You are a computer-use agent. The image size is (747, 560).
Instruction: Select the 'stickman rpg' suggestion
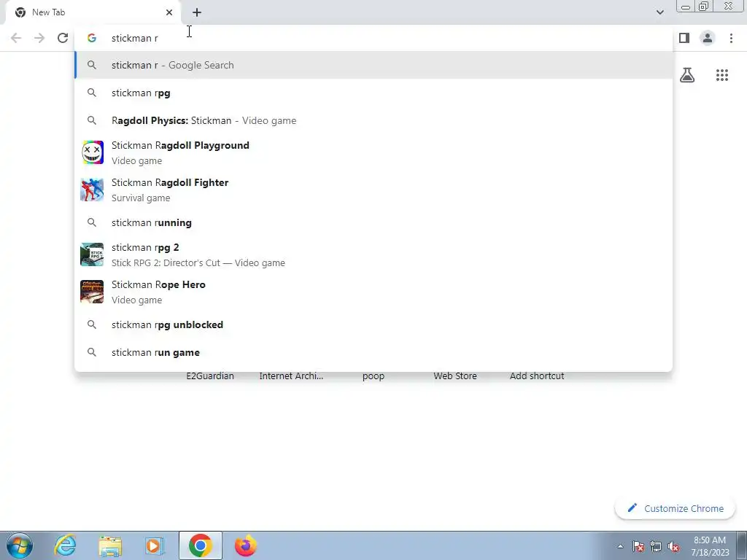(373, 93)
